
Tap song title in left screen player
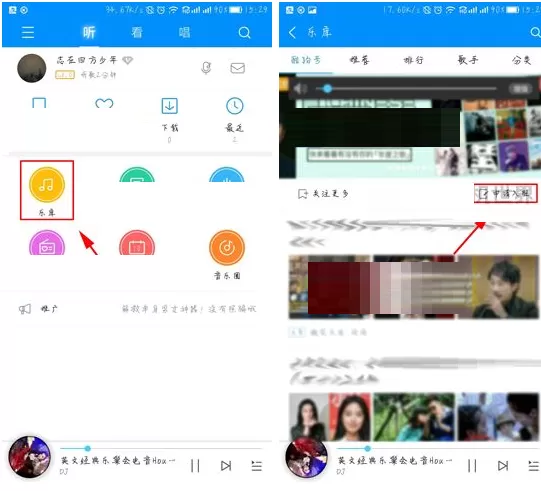[x=118, y=460]
